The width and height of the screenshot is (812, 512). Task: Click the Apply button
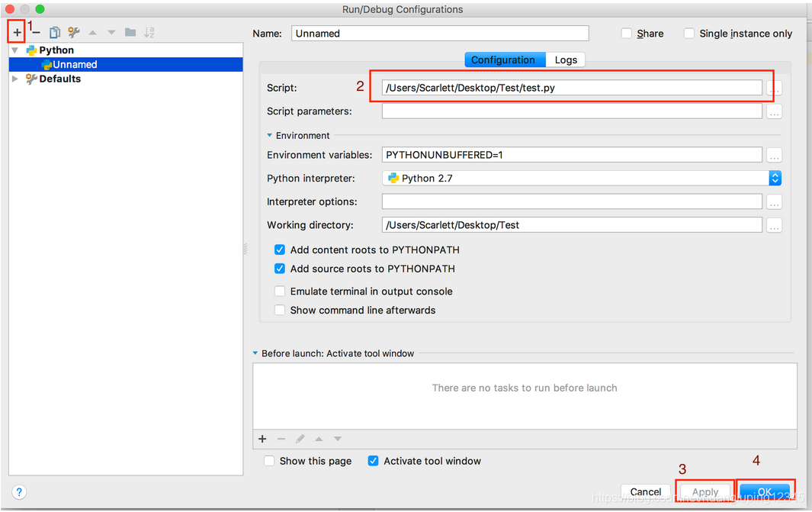coord(704,492)
